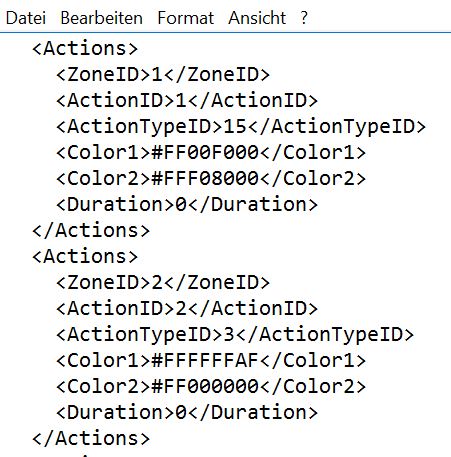
Task: Open the Bearbeiten menu
Action: click(102, 18)
